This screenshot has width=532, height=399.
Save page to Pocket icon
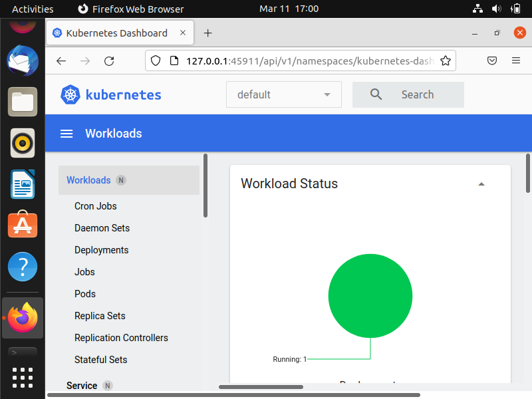(492, 61)
